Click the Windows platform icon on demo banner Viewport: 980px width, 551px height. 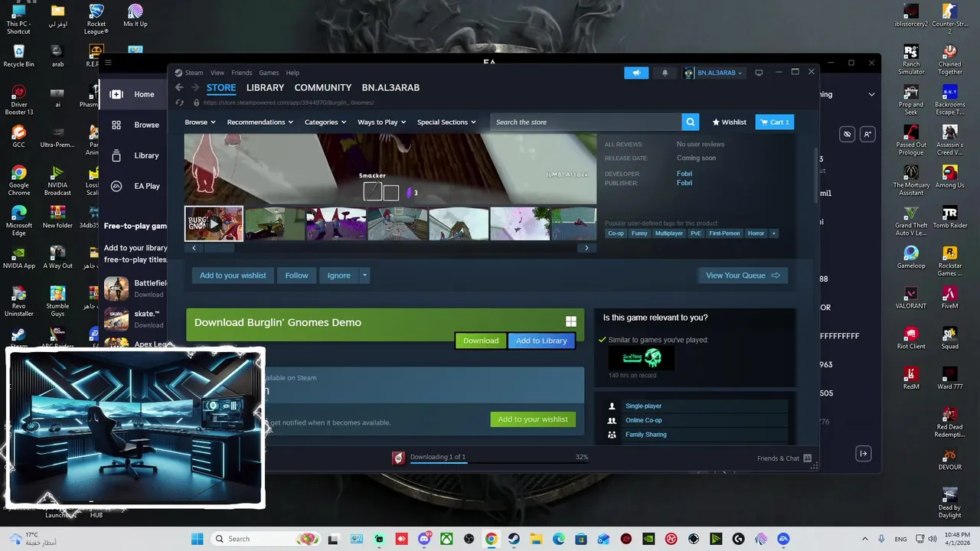[570, 322]
